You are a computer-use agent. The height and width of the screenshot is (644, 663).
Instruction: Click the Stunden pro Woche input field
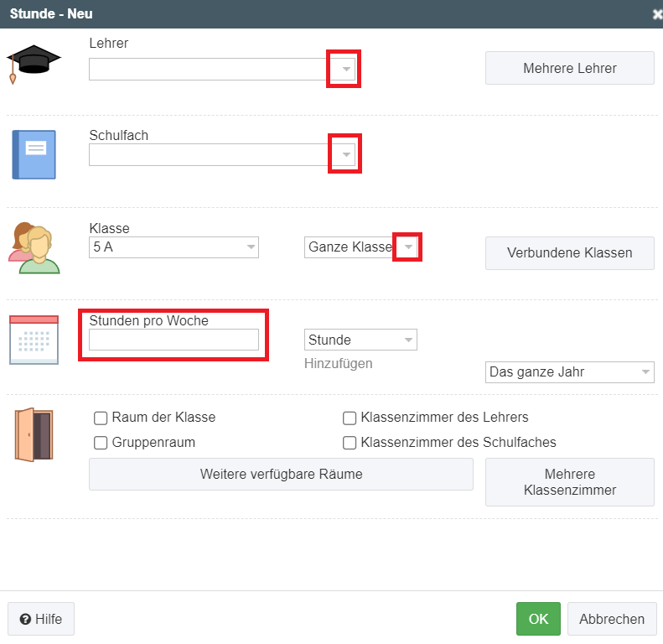[x=174, y=340]
